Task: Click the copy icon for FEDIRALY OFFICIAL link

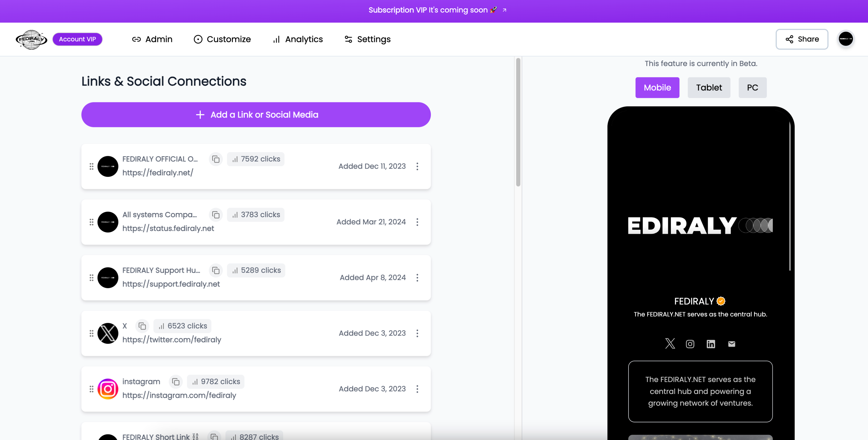Action: [216, 159]
